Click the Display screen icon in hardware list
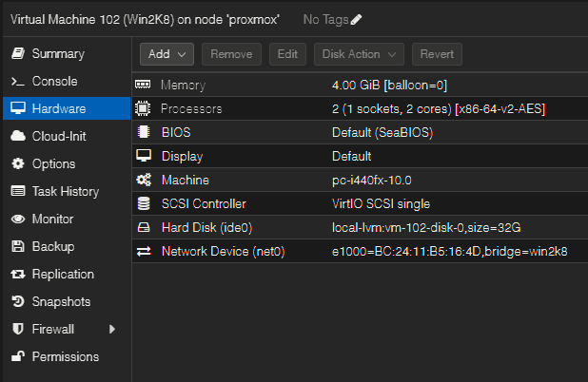 144,156
